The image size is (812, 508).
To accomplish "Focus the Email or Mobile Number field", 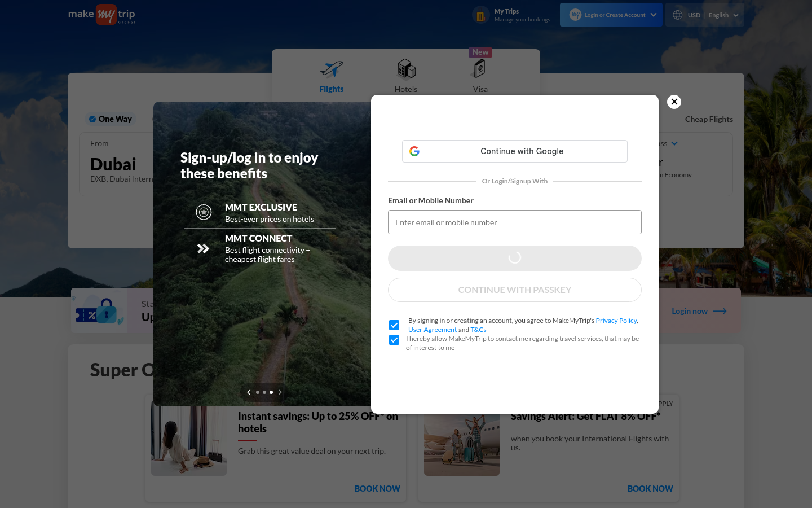I will coord(515,222).
